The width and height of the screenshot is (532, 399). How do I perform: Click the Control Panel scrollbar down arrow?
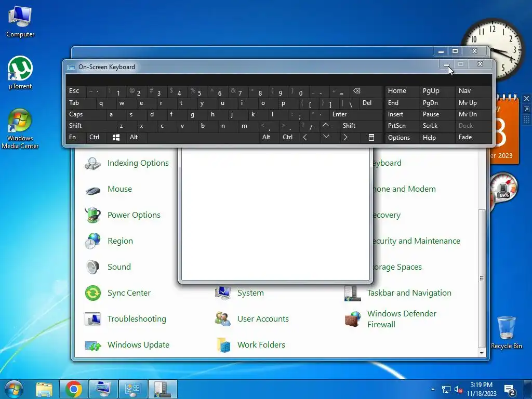click(482, 353)
